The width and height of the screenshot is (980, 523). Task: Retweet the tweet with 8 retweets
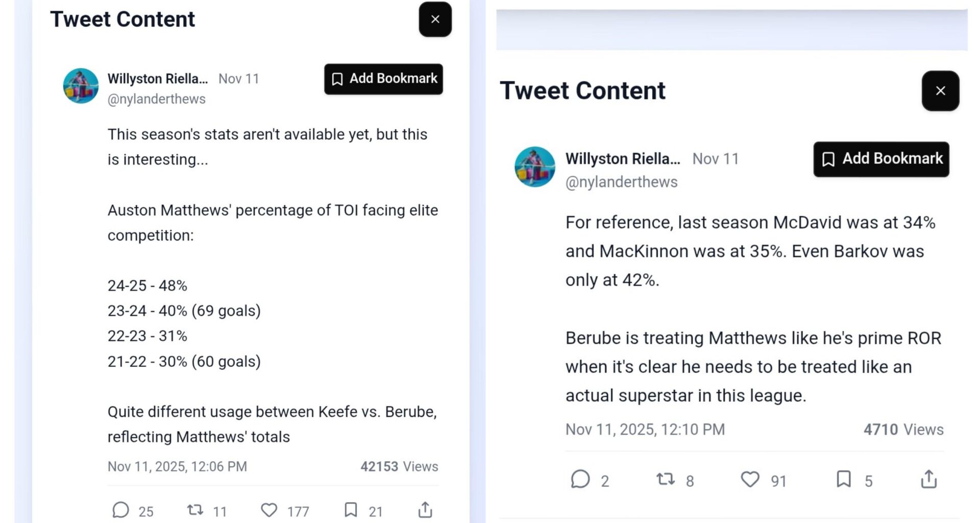click(x=665, y=480)
